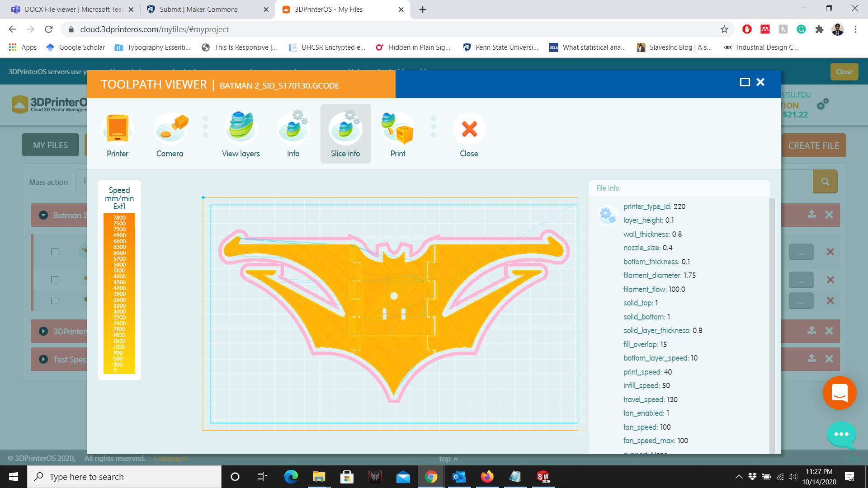
Task: Click the search magnifier button in My Files
Action: point(825,182)
